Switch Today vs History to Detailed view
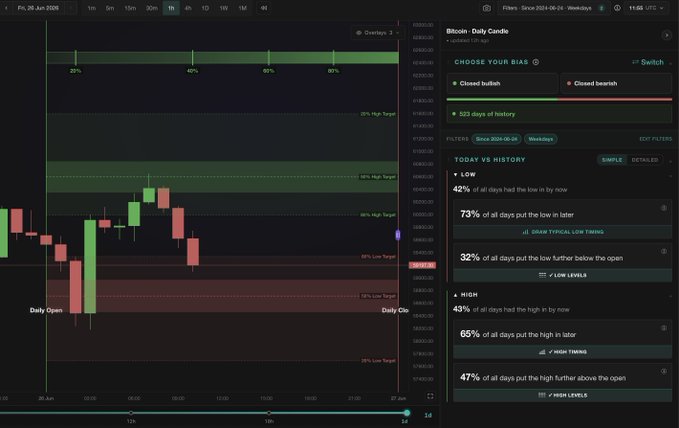The height and width of the screenshot is (428, 679). [644, 160]
